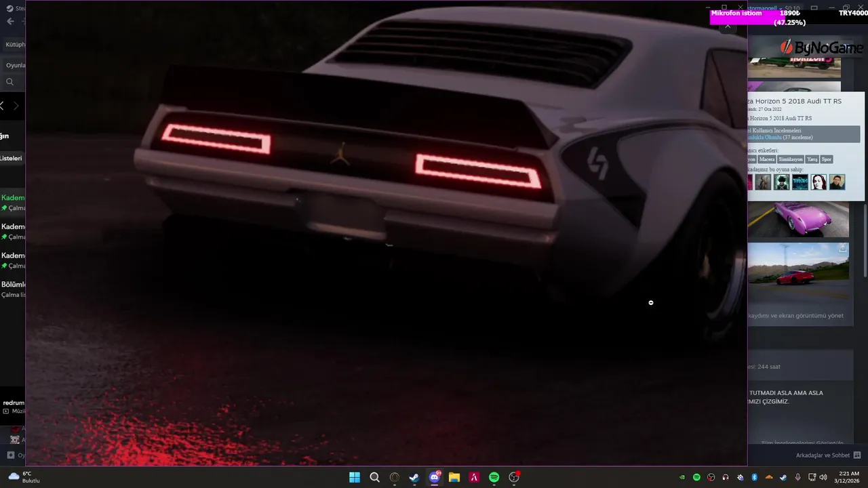Click the microphone tray icon
The height and width of the screenshot is (488, 868).
pyautogui.click(x=797, y=477)
